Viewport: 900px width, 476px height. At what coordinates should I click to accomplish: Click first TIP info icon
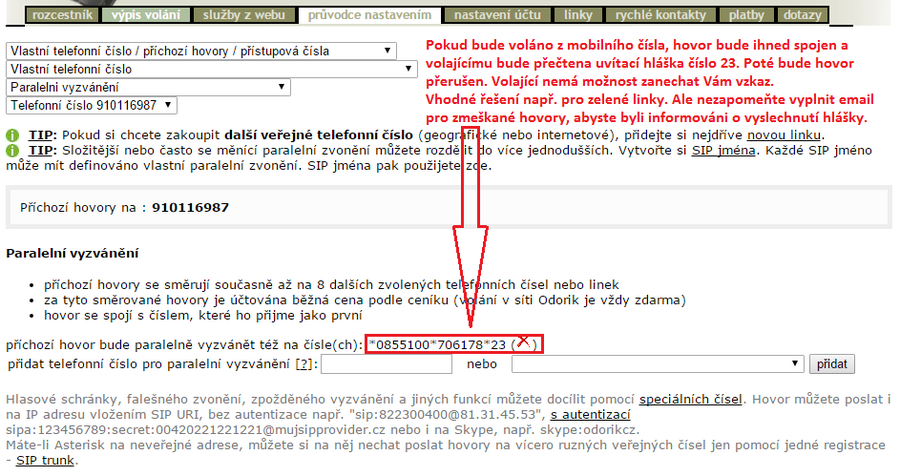tap(13, 136)
